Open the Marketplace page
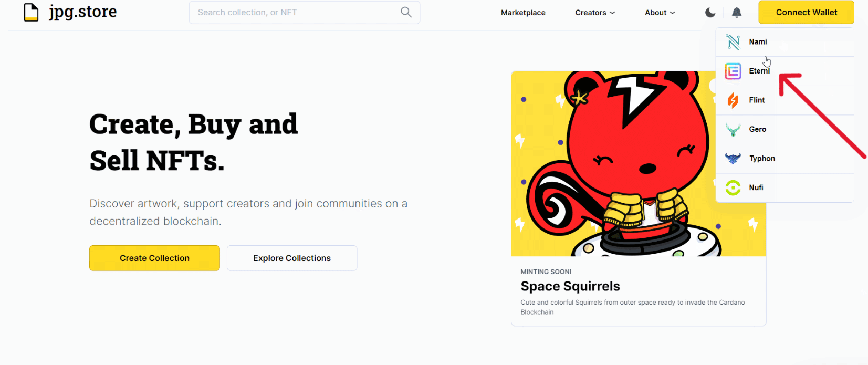This screenshot has height=365, width=868. point(523,13)
